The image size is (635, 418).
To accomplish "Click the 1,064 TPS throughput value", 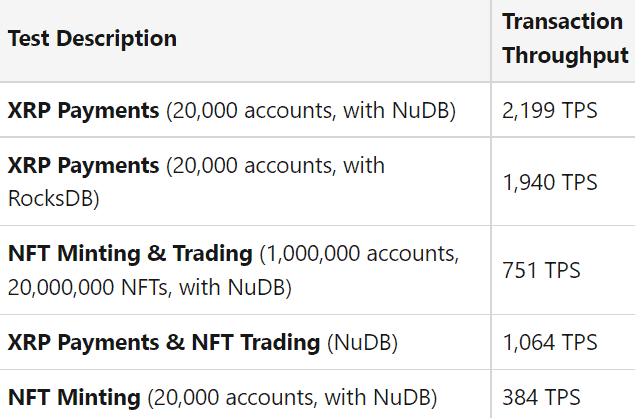I will pyautogui.click(x=550, y=343).
